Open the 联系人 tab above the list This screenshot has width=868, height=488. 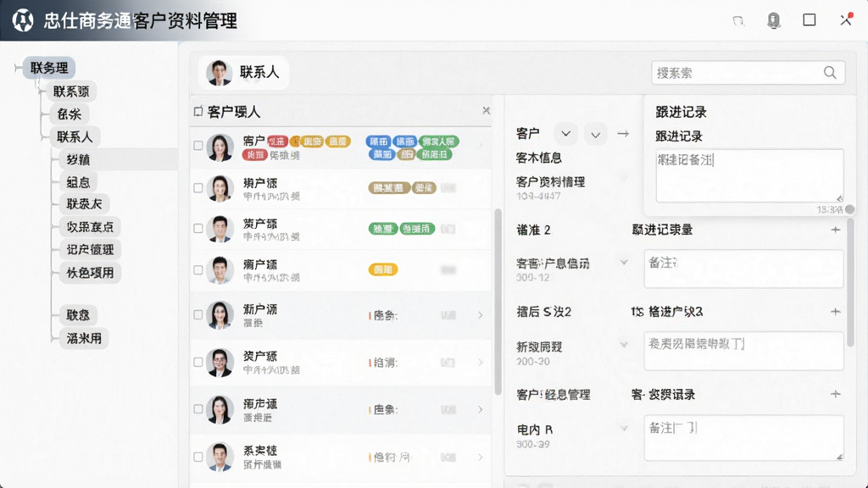pos(244,73)
